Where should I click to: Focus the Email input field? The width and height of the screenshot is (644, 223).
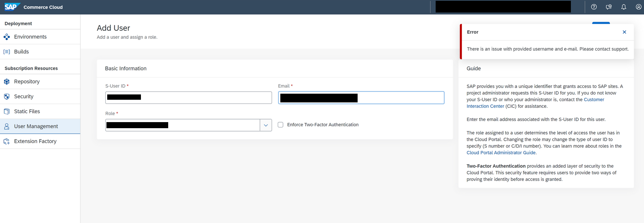[x=361, y=97]
